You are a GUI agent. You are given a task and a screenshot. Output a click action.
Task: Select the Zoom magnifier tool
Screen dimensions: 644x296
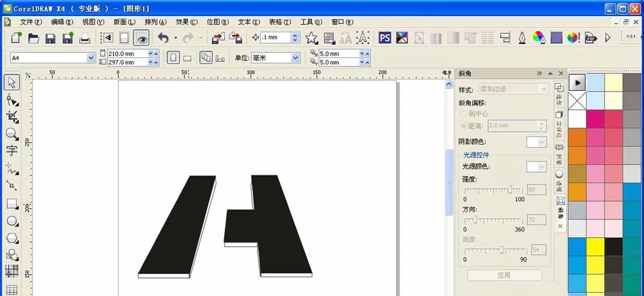(x=12, y=133)
